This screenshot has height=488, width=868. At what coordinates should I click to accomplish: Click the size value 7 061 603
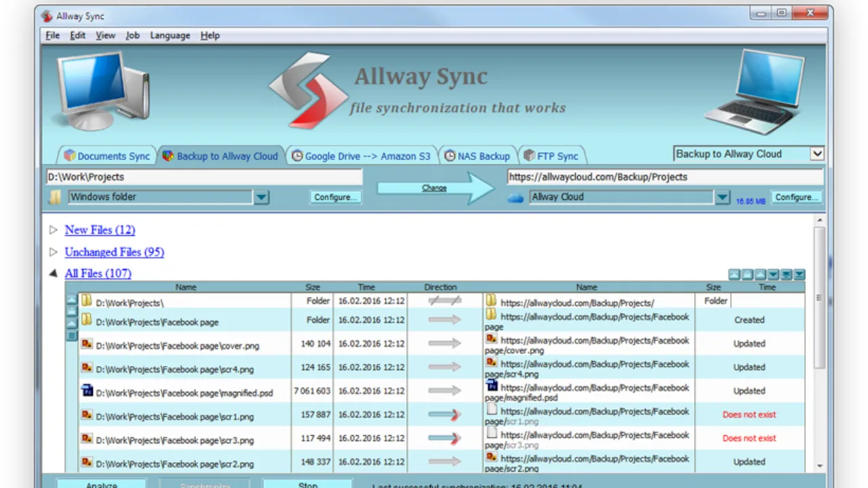[x=312, y=391]
